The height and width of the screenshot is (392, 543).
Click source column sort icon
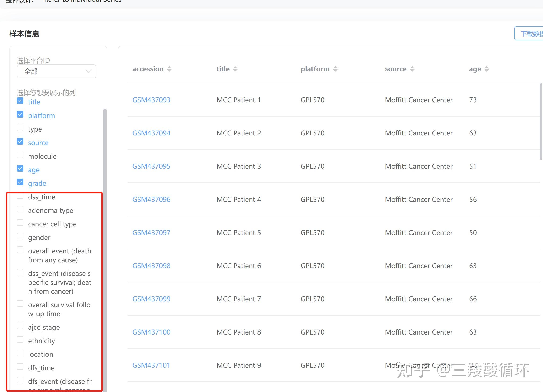pyautogui.click(x=412, y=69)
